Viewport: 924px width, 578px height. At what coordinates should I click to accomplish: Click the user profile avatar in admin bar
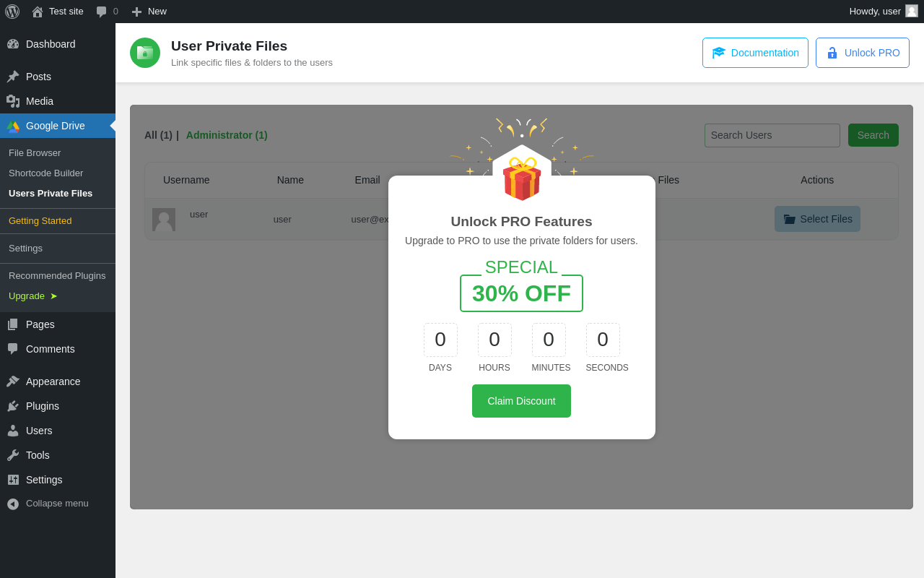click(912, 11)
